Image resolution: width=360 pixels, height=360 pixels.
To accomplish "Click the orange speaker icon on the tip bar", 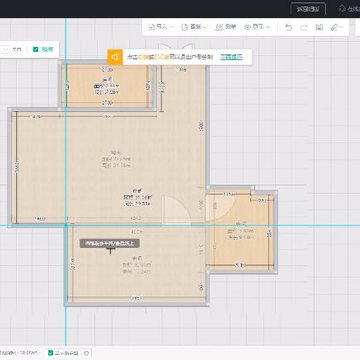I will (115, 57).
